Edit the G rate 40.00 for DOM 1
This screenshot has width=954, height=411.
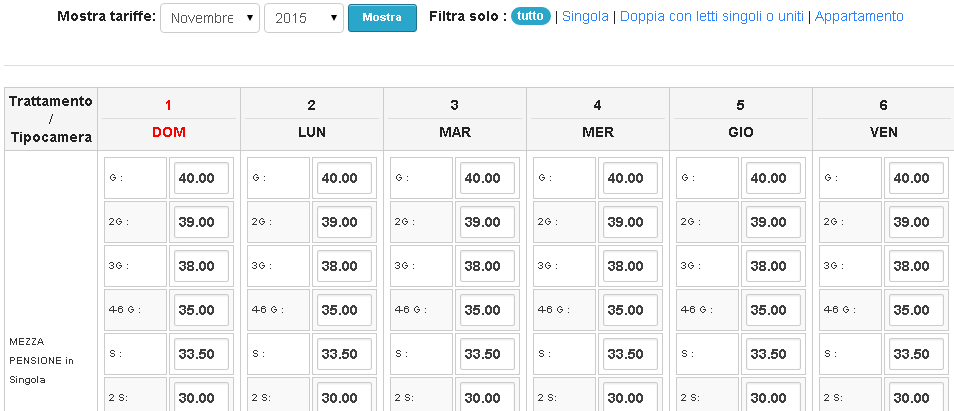(x=201, y=178)
